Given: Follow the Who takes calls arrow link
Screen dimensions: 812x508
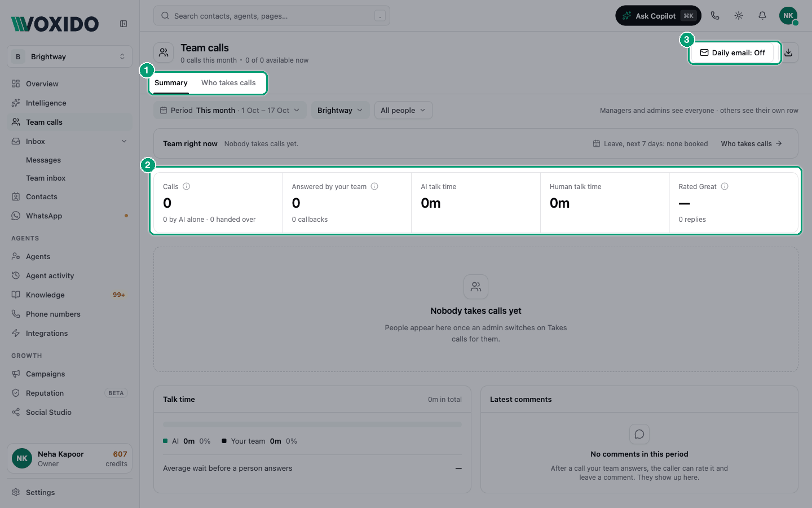Looking at the screenshot, I should point(752,143).
